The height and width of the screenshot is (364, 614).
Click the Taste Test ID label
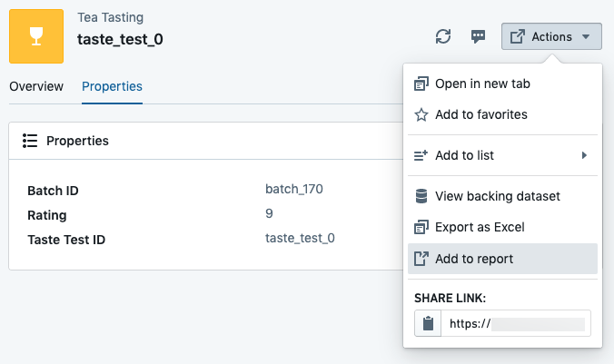point(66,240)
